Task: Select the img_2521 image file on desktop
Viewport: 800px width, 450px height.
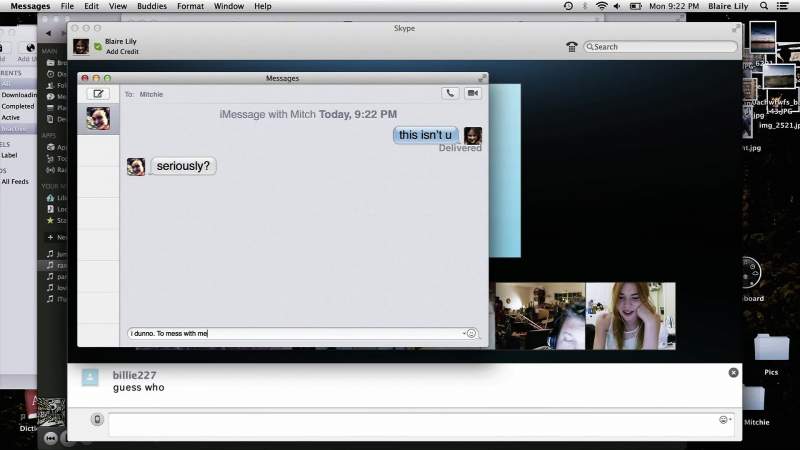Action: tap(779, 125)
